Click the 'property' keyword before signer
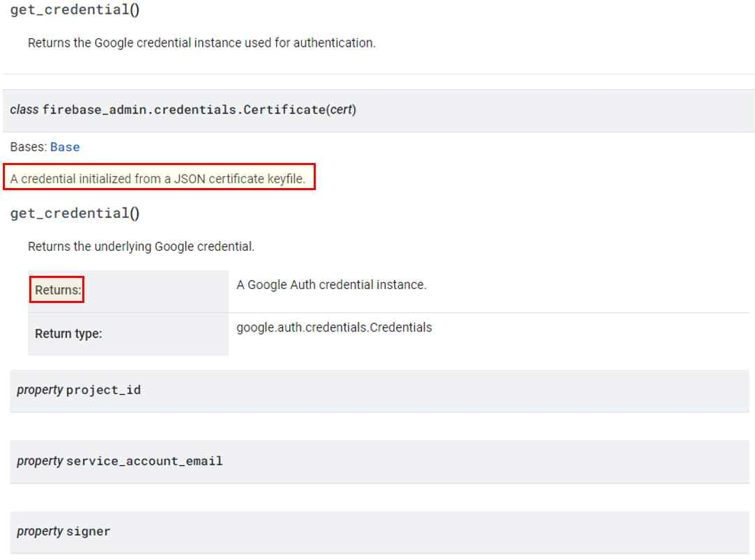This screenshot has width=755, height=560. [x=40, y=531]
